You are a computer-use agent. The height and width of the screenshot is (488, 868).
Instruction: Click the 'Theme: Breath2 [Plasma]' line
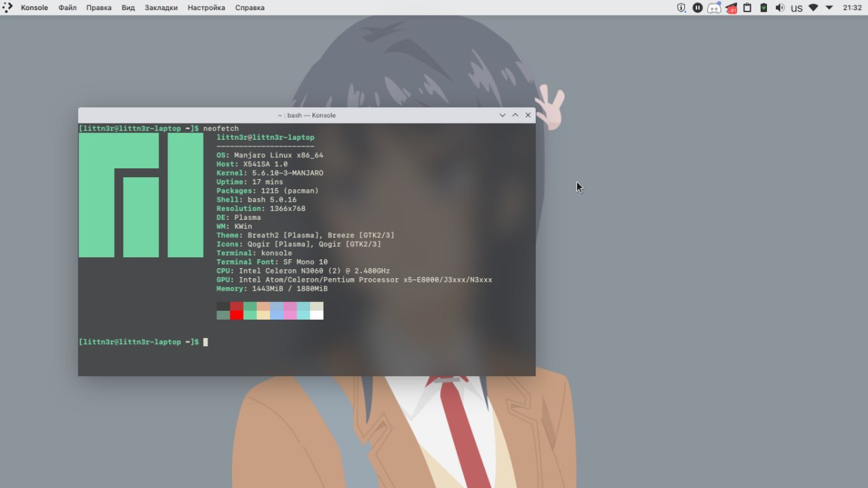coord(305,236)
